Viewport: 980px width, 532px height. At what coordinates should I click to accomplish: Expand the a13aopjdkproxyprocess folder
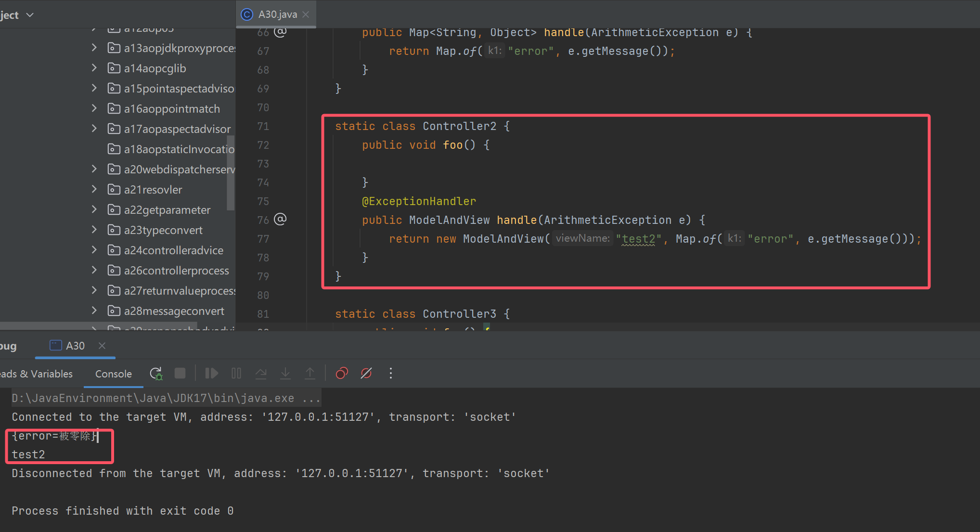94,48
